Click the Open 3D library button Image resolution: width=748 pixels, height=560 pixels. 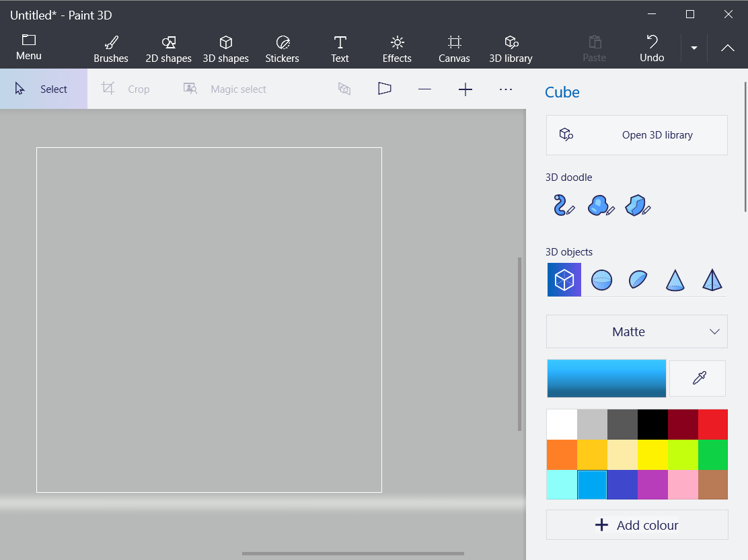[x=636, y=134]
